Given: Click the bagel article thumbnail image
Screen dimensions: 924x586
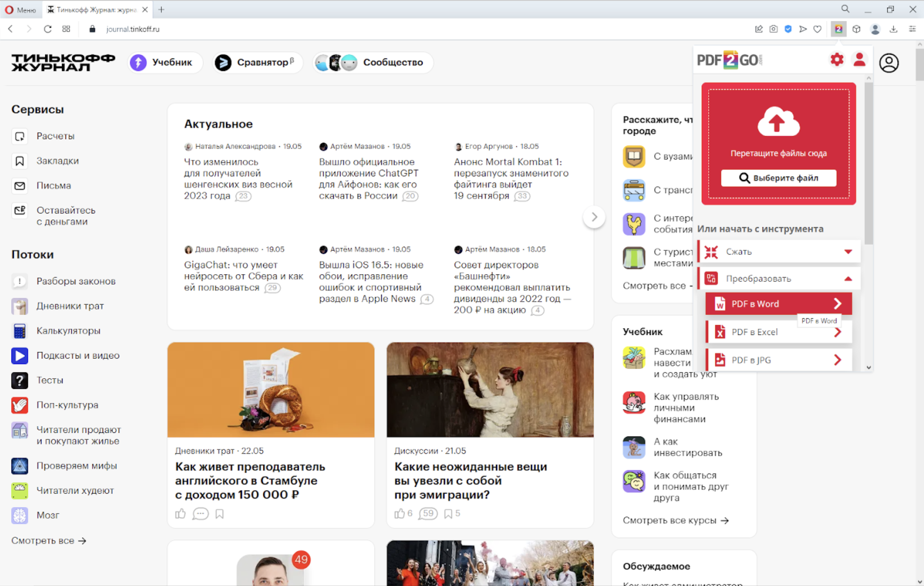Looking at the screenshot, I should click(x=271, y=390).
